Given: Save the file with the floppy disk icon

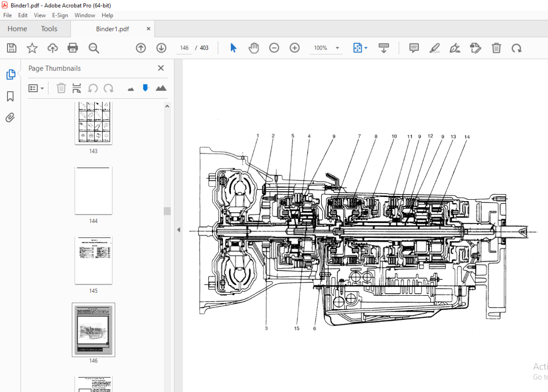Looking at the screenshot, I should [12, 48].
